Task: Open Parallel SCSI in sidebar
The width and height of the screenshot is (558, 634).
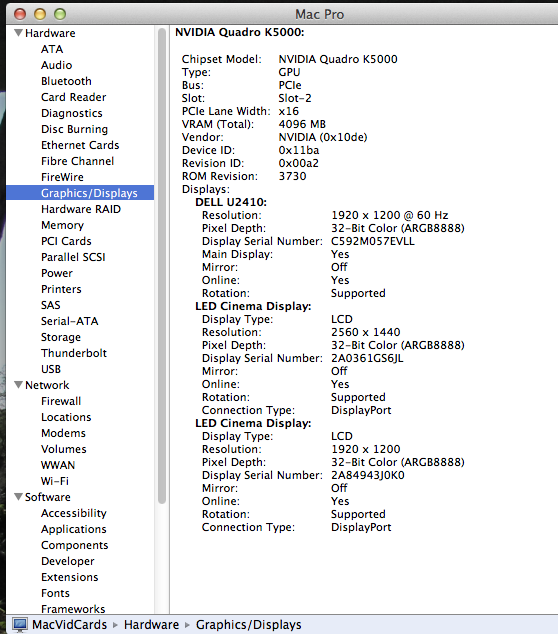Action: click(x=73, y=257)
